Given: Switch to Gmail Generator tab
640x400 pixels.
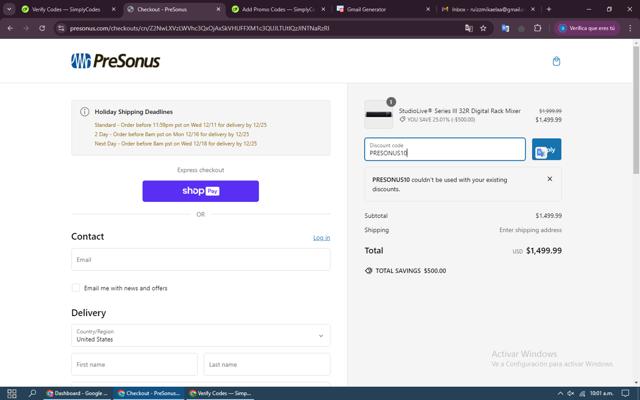Looking at the screenshot, I should coord(366,9).
